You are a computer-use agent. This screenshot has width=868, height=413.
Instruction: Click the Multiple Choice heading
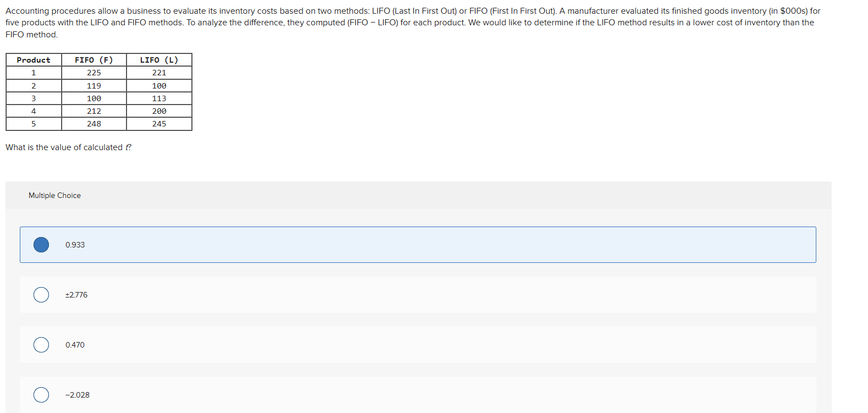tap(54, 195)
